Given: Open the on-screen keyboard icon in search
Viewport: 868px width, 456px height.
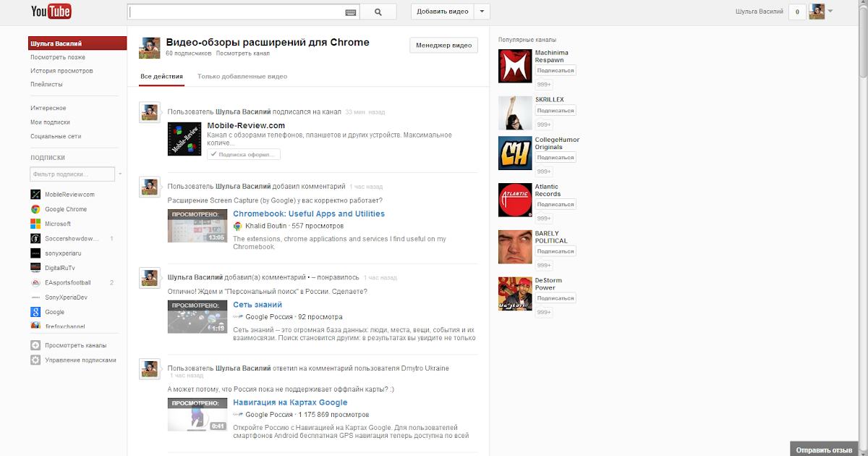Looking at the screenshot, I should tap(351, 12).
